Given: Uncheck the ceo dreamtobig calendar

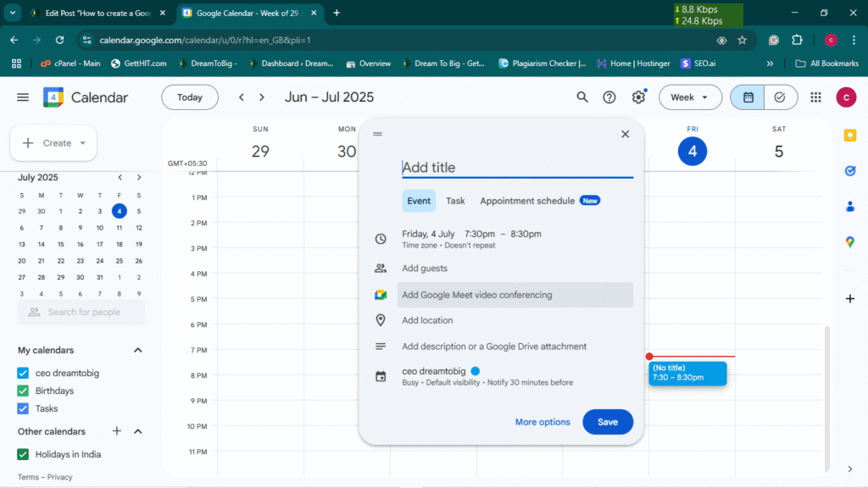Looking at the screenshot, I should point(24,373).
